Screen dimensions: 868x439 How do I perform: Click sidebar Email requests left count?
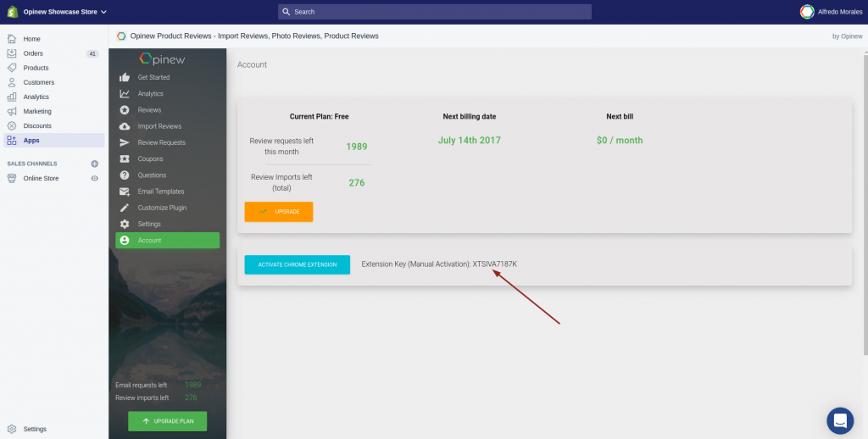pyautogui.click(x=192, y=385)
